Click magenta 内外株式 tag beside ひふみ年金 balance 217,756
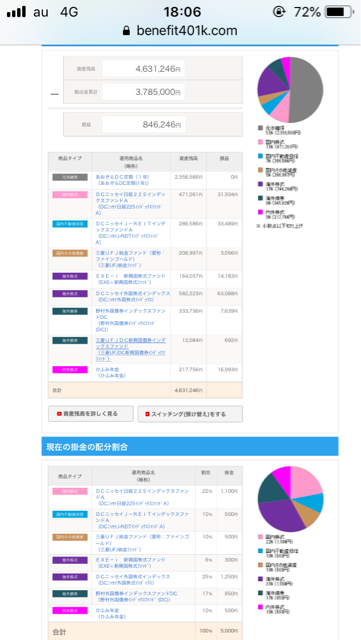The height and width of the screenshot is (640, 361). [70, 369]
